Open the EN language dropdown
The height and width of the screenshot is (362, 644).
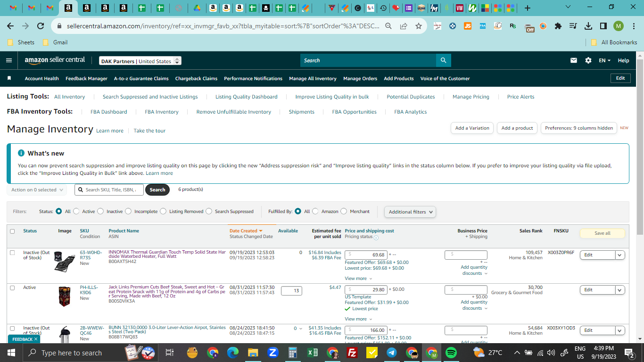pyautogui.click(x=604, y=60)
